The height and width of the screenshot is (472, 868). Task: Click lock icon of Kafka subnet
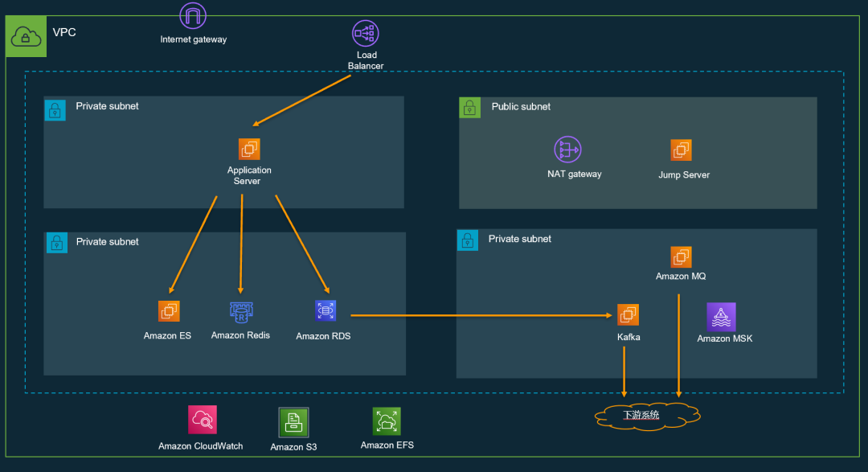pyautogui.click(x=467, y=240)
